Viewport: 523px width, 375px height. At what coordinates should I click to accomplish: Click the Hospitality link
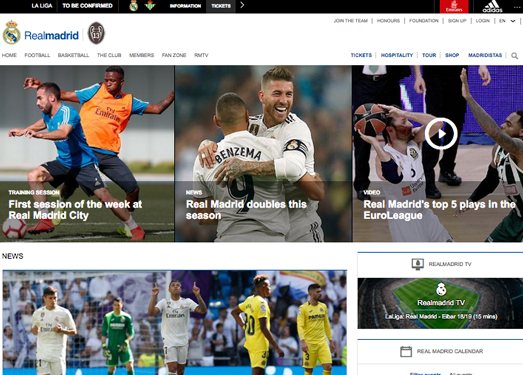(x=397, y=55)
